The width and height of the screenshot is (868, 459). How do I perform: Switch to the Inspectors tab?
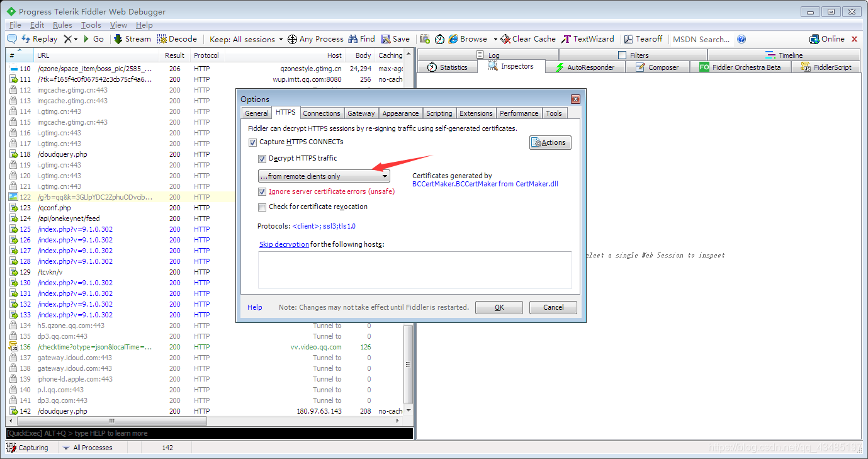tap(510, 66)
